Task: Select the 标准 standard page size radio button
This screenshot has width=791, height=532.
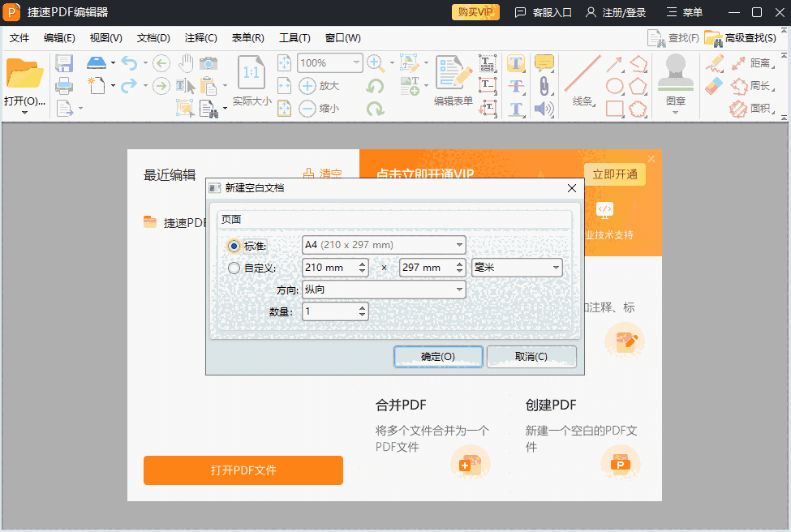Action: 234,245
